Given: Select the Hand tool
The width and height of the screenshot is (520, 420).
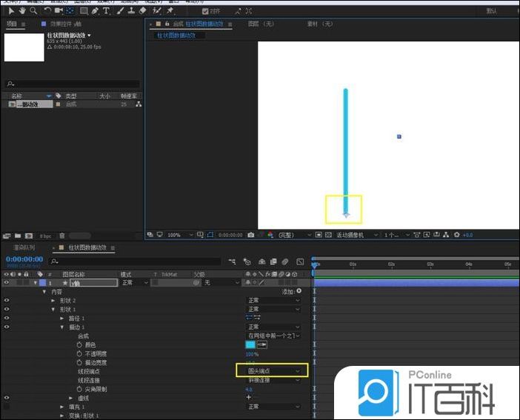Looking at the screenshot, I should pyautogui.click(x=22, y=11).
